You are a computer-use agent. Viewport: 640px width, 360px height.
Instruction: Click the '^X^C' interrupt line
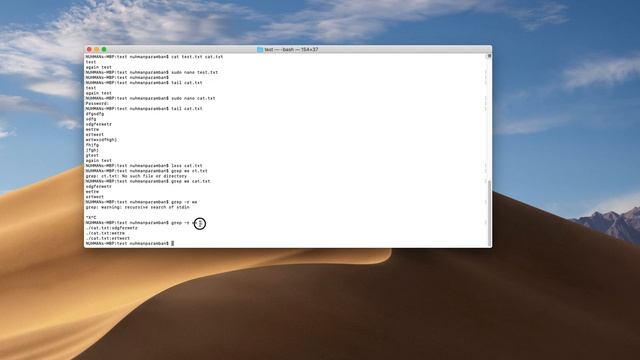click(91, 218)
